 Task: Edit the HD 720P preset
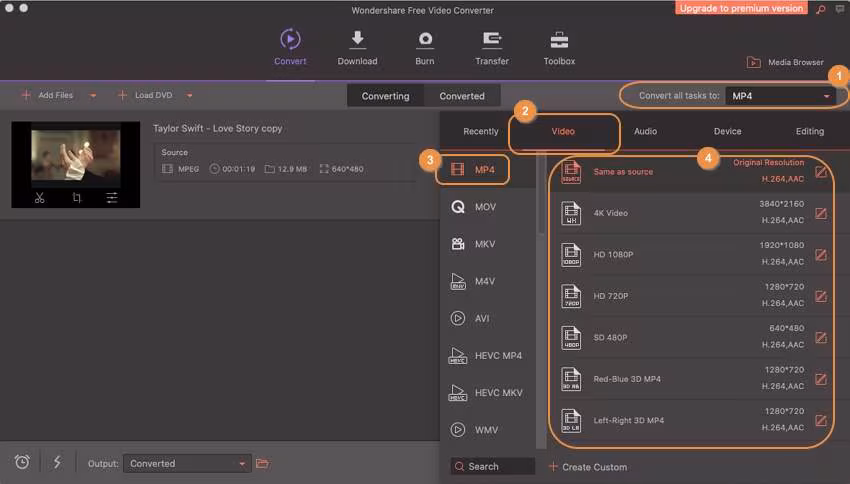click(x=821, y=296)
